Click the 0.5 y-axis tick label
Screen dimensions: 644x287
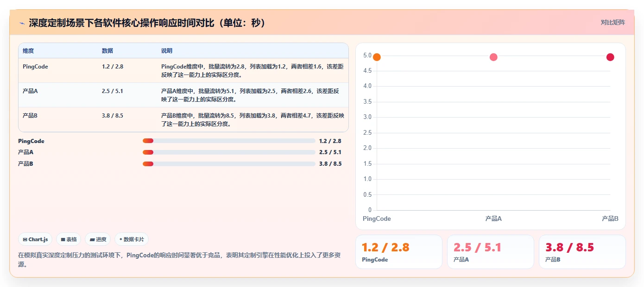tap(367, 194)
